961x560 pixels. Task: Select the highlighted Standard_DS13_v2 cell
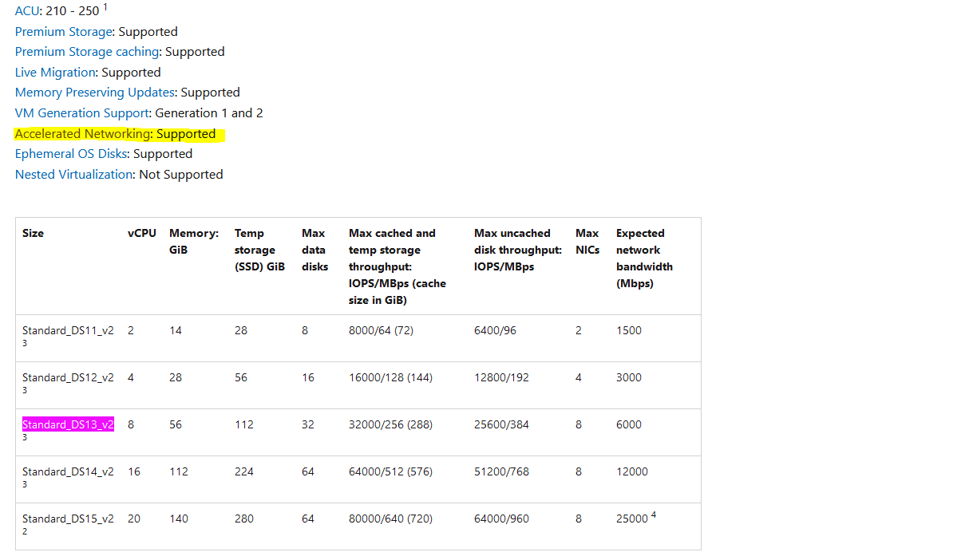[68, 424]
